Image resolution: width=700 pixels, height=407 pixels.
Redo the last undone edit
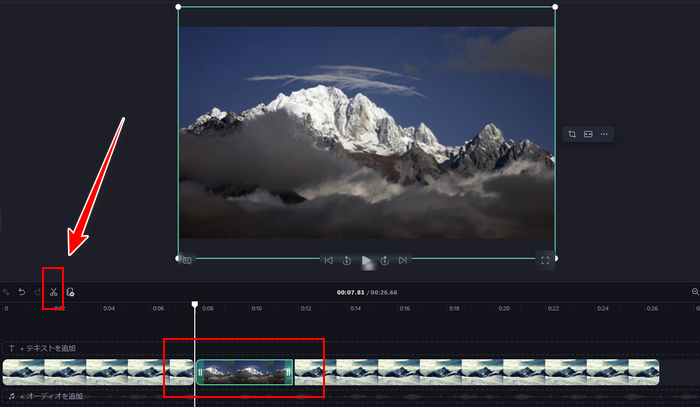[37, 292]
